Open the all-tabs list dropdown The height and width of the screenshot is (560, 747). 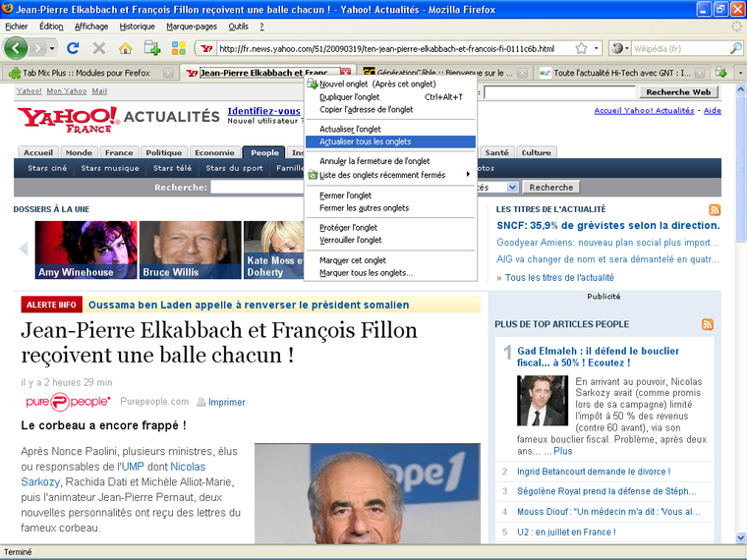point(740,73)
